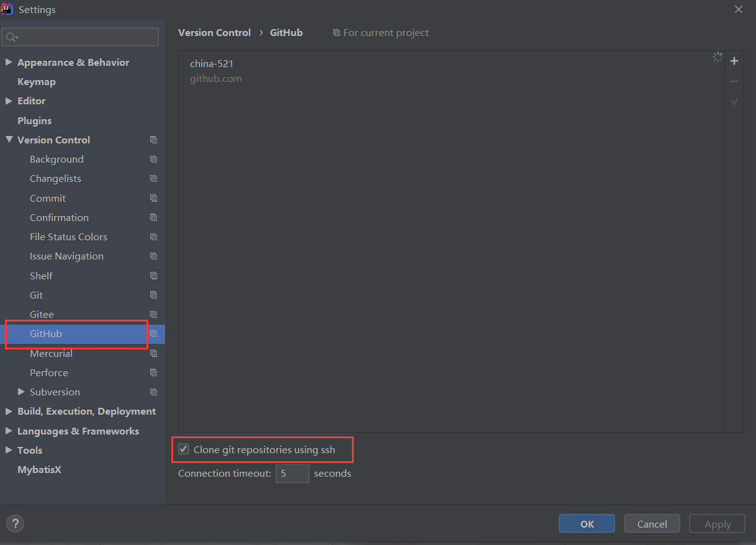The width and height of the screenshot is (756, 545).
Task: Click project-level icon beside Issue Navigation
Action: point(153,256)
